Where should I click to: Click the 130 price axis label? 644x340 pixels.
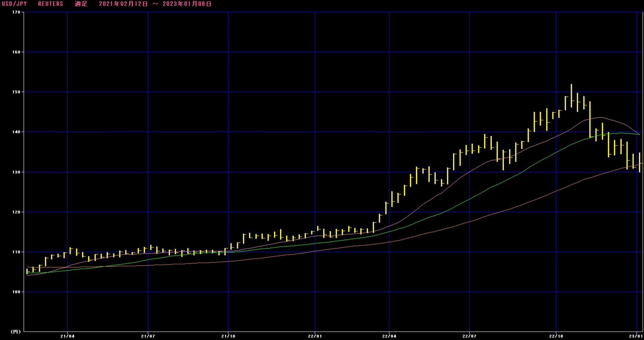16,172
